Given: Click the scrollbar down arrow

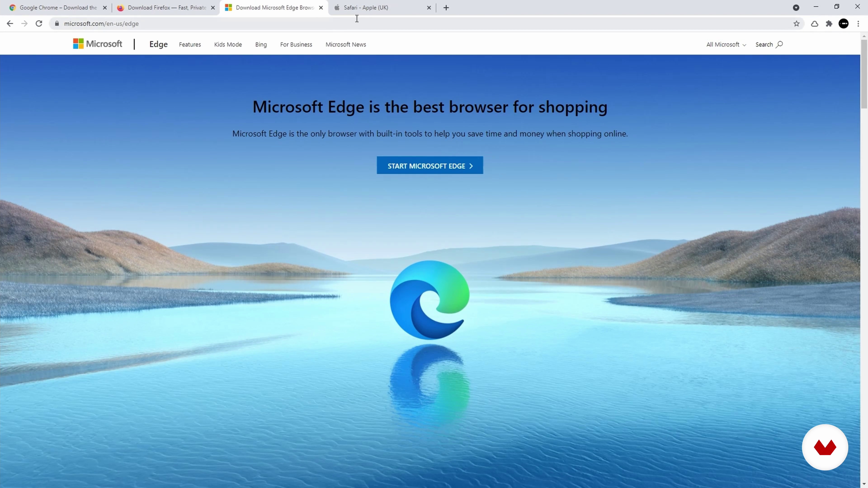Looking at the screenshot, I should [864, 484].
